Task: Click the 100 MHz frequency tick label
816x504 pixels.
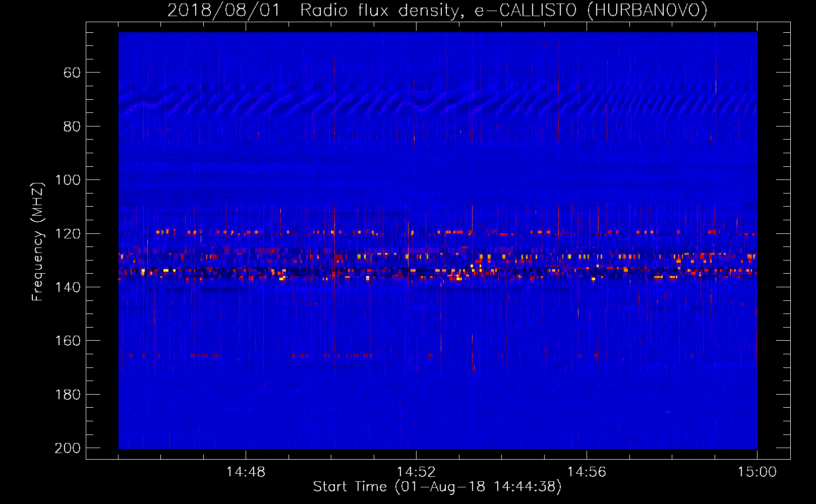Action: 68,180
